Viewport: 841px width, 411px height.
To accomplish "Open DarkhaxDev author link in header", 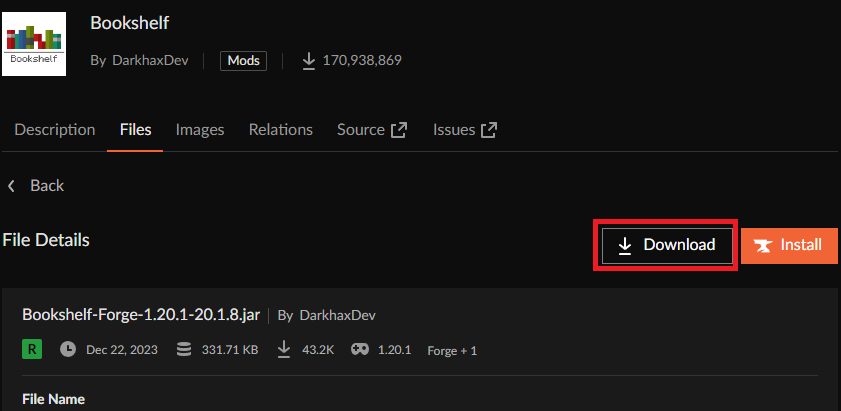I will tap(150, 61).
